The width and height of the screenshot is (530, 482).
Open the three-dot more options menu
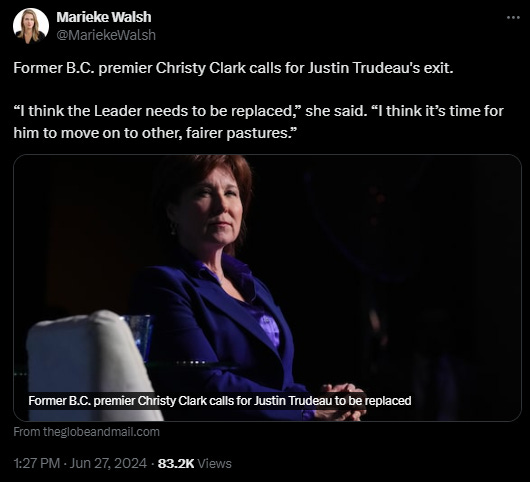pos(513,17)
